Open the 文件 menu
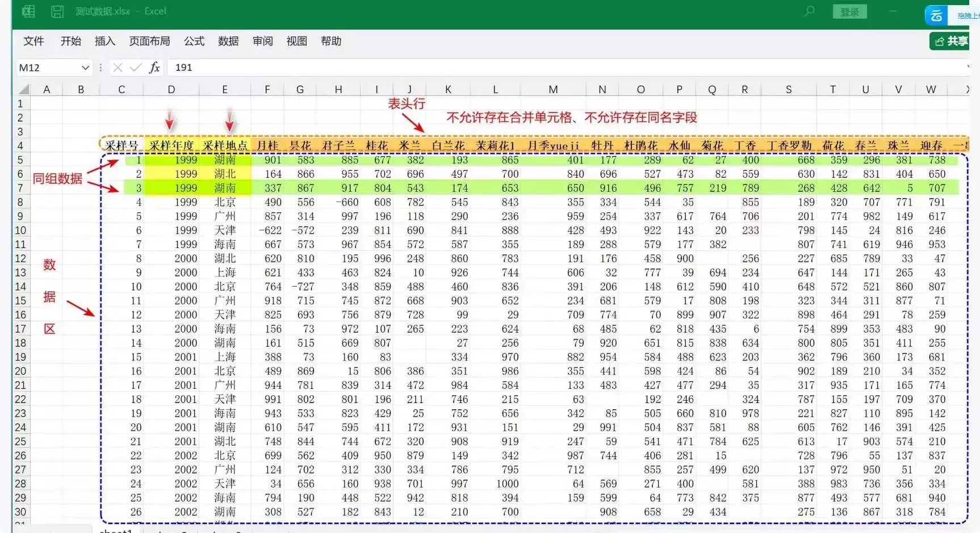Image resolution: width=980 pixels, height=533 pixels. (33, 41)
